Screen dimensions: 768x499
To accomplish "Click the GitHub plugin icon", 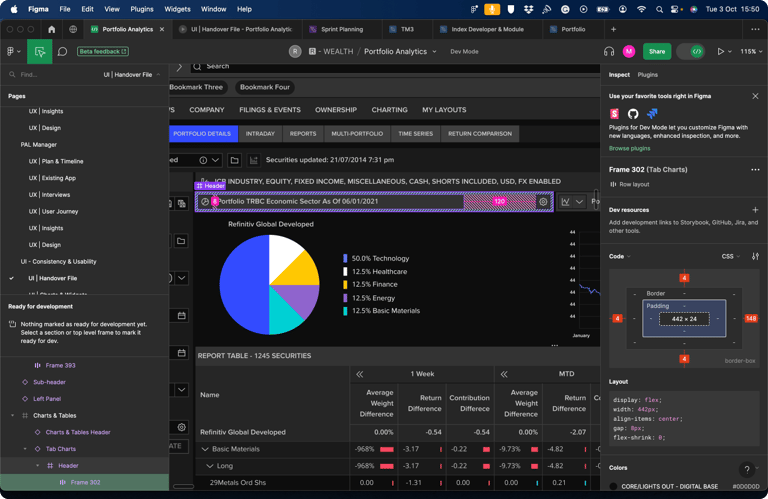I will (633, 115).
